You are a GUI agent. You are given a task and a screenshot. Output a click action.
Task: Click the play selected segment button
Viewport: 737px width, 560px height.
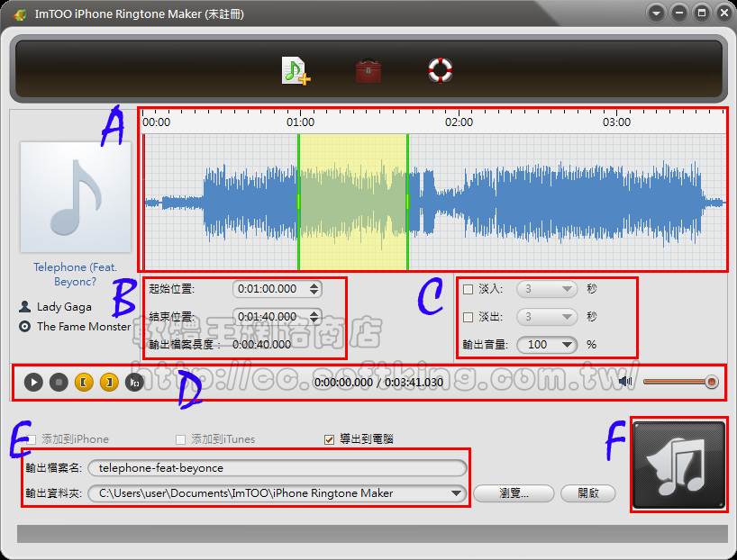tap(134, 383)
